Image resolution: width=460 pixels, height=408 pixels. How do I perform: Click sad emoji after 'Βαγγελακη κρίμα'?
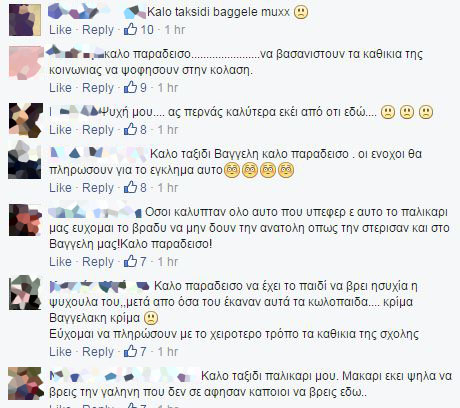pos(151,318)
